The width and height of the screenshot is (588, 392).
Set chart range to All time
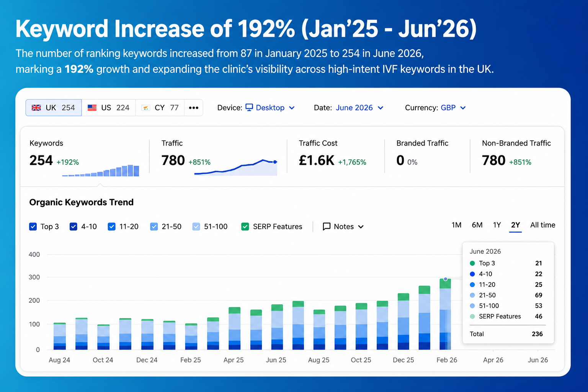pos(542,225)
